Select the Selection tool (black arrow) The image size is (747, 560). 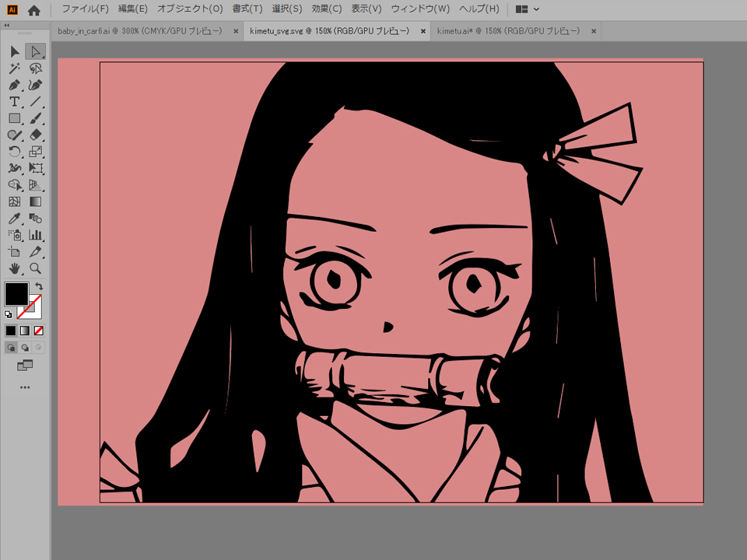[15, 51]
